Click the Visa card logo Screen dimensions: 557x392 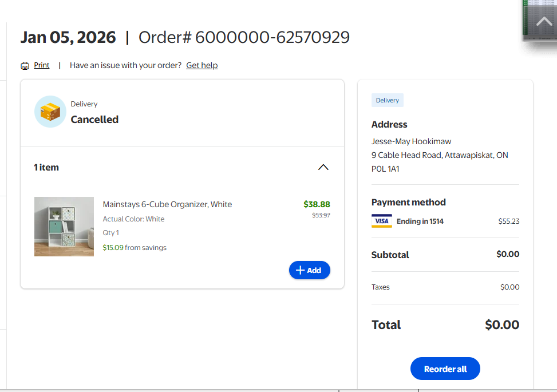tap(382, 221)
